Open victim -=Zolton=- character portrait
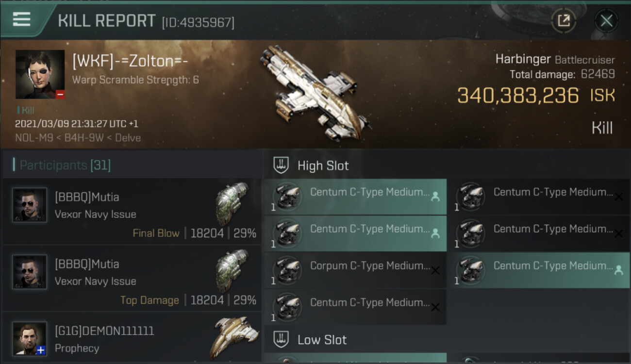Screen dimensions: 631x364 40,74
